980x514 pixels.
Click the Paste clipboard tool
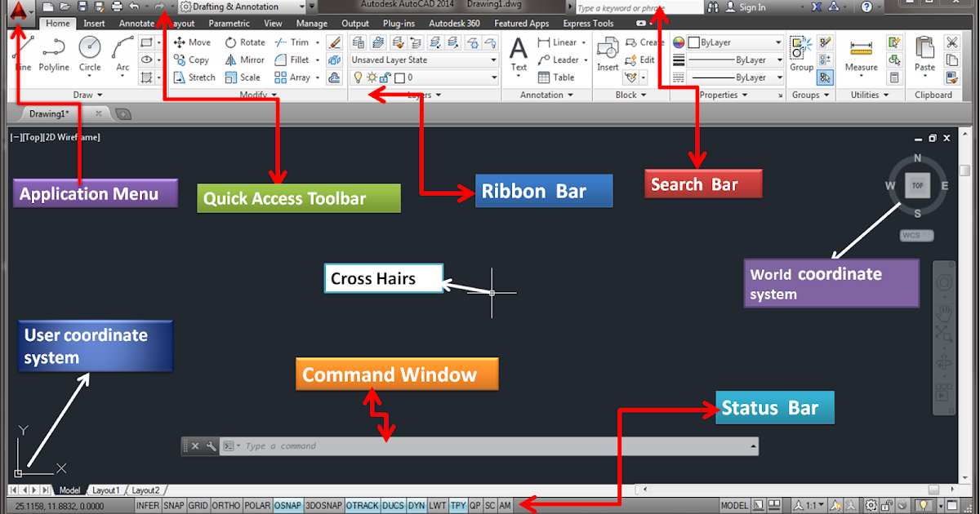[924, 55]
